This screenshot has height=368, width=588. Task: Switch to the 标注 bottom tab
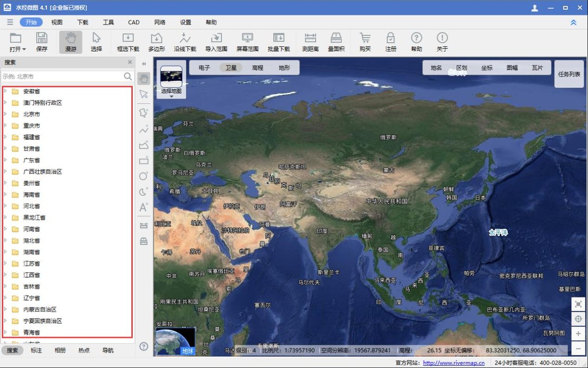click(x=36, y=350)
